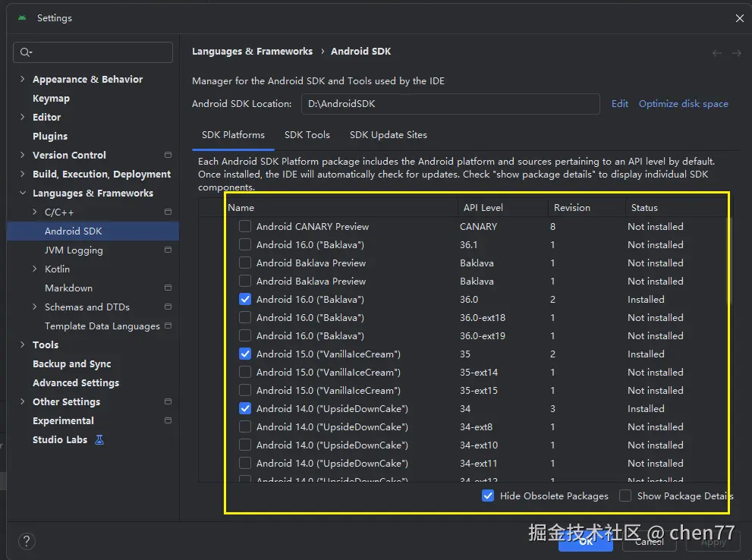752x560 pixels.
Task: Select Android SDK in sidebar
Action: [93, 231]
